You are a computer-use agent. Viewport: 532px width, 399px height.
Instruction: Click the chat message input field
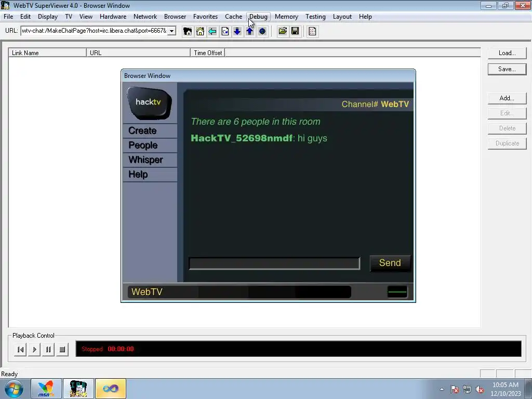[x=274, y=263]
